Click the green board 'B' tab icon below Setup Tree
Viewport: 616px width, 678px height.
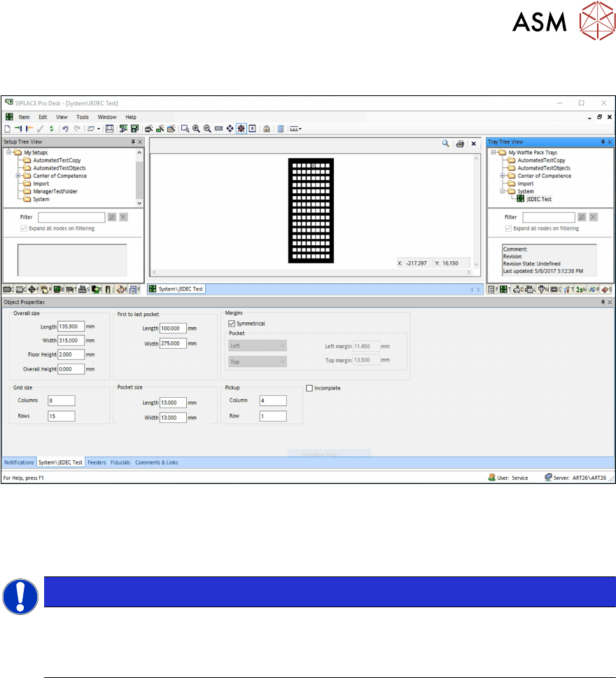coord(58,289)
